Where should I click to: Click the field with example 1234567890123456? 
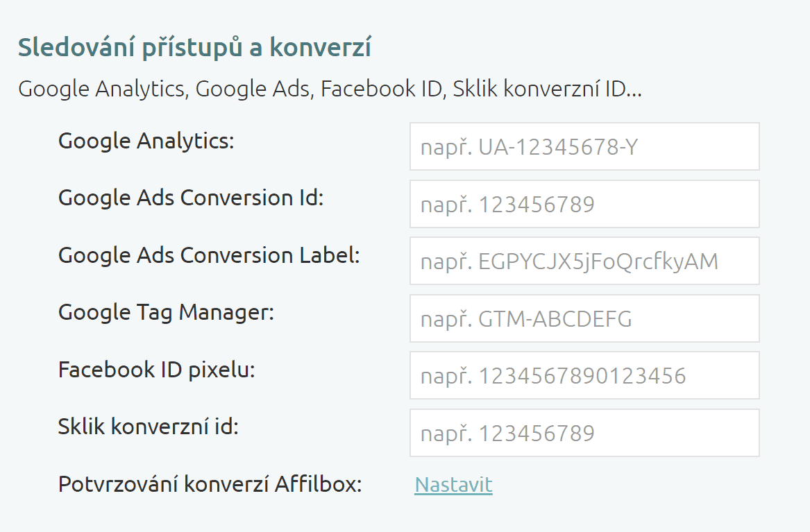[x=584, y=375]
